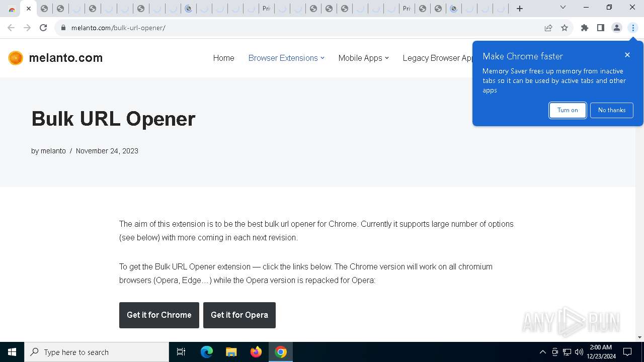The image size is (644, 362).
Task: Open the notification center icon
Action: pos(627,352)
